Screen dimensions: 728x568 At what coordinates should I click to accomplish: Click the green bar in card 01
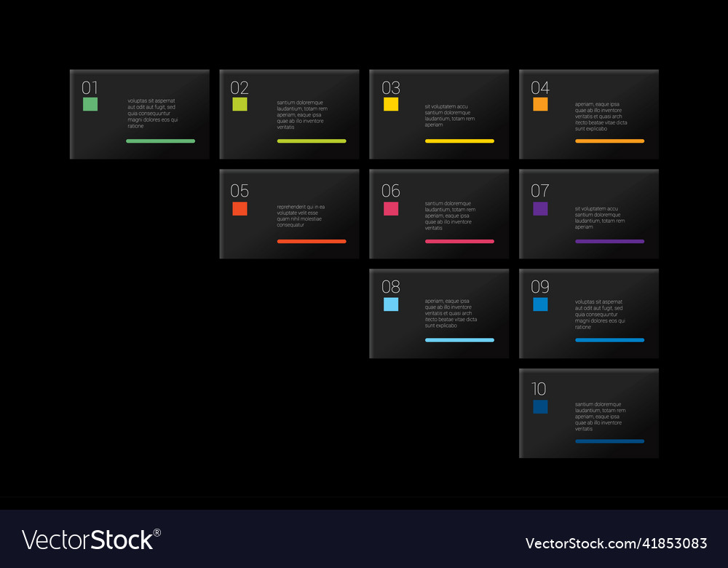tap(160, 141)
